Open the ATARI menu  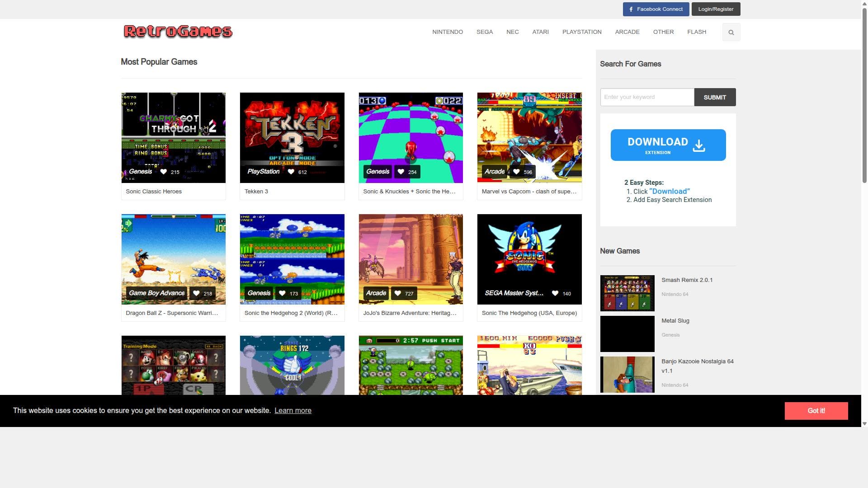tap(540, 32)
